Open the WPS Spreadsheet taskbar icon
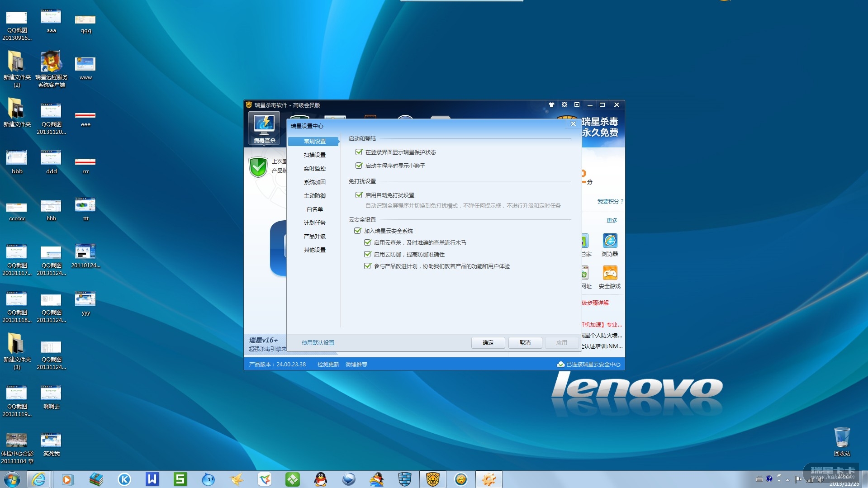 point(180,479)
